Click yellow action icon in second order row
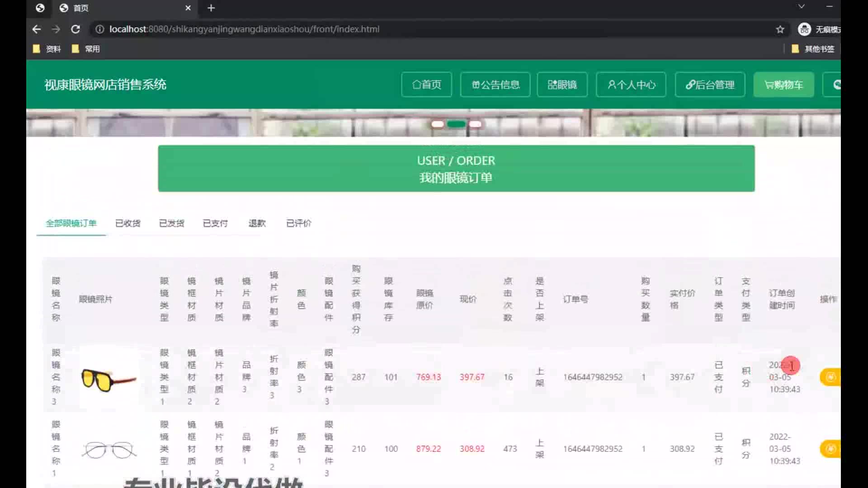The width and height of the screenshot is (868, 488). pos(830,449)
